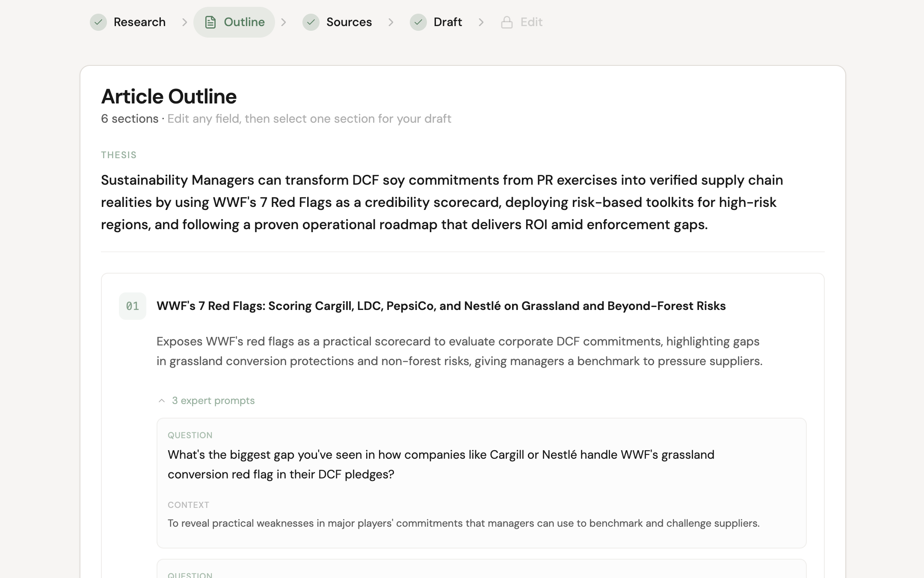
Task: Click the chevron between Research and Outline
Action: (x=184, y=22)
